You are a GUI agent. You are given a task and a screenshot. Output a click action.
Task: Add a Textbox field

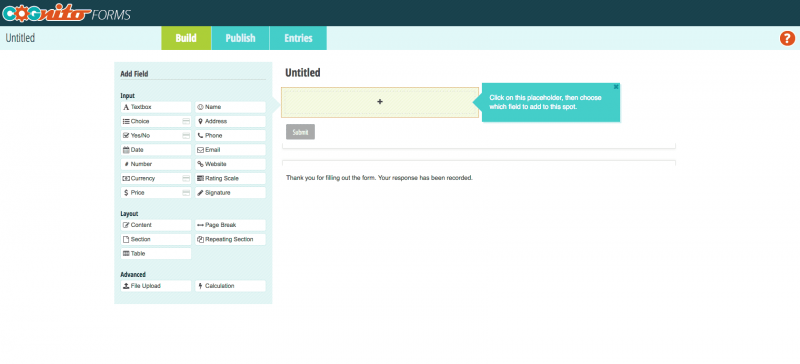click(x=156, y=107)
